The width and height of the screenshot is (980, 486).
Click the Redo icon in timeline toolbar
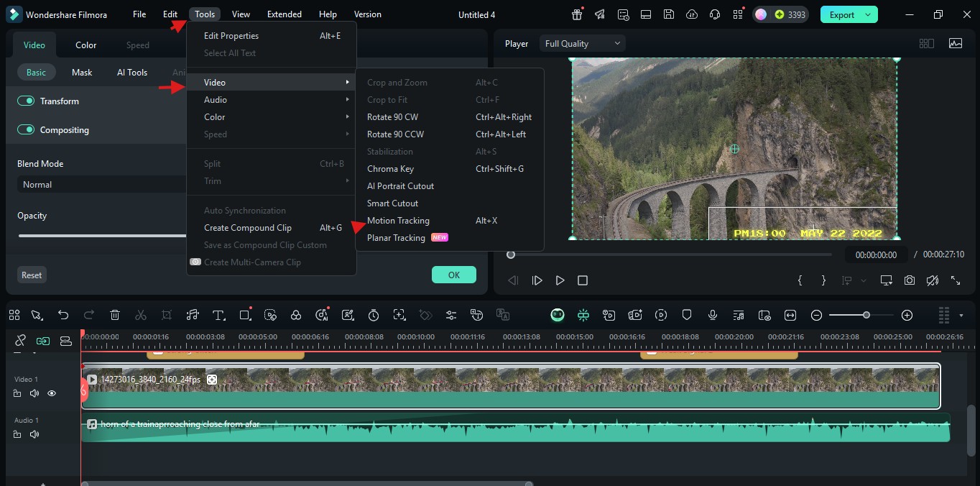pyautogui.click(x=89, y=315)
